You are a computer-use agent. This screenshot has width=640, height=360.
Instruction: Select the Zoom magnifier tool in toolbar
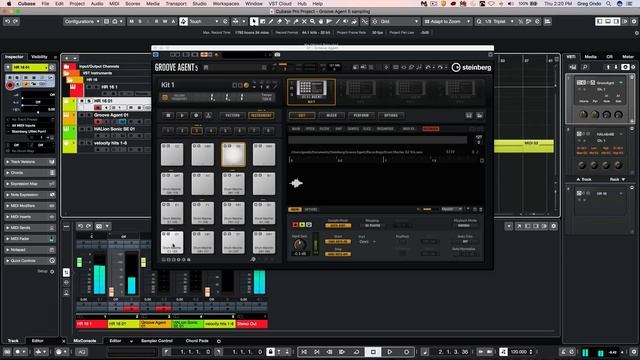(x=312, y=21)
